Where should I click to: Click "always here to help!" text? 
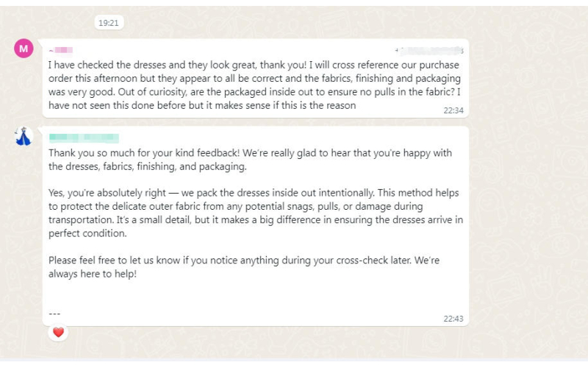click(93, 274)
